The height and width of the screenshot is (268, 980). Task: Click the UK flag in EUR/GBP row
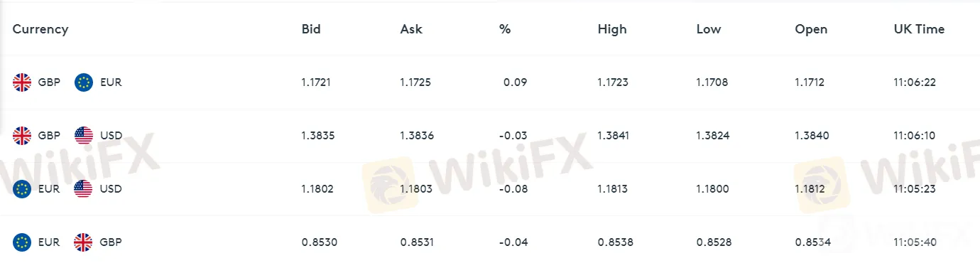tap(84, 242)
